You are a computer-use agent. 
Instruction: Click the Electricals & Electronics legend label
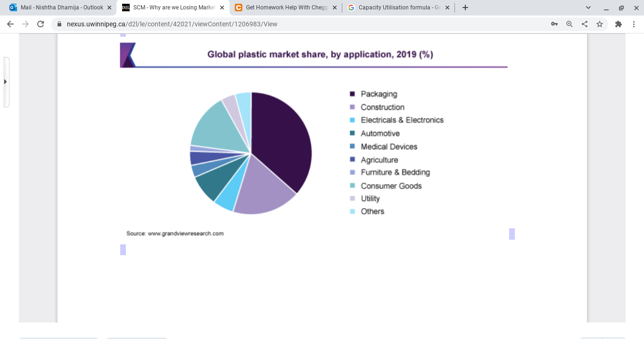coord(402,120)
